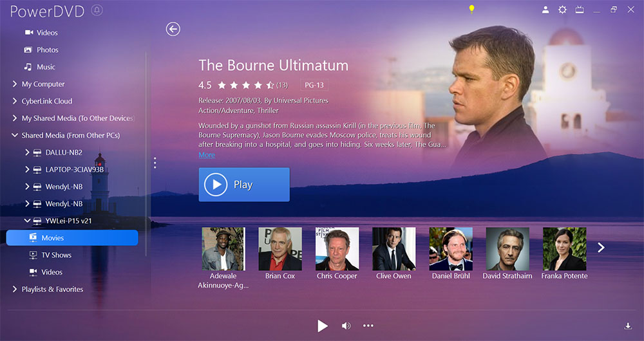644x341 pixels.
Task: Click the vertical dots sidebar handle
Action: [155, 163]
